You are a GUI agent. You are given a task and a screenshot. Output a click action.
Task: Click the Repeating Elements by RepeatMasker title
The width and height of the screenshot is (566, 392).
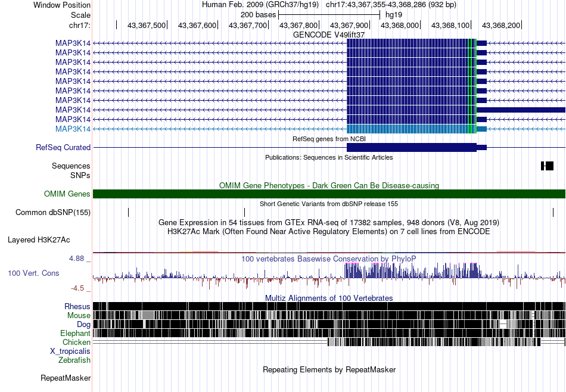coord(329,369)
